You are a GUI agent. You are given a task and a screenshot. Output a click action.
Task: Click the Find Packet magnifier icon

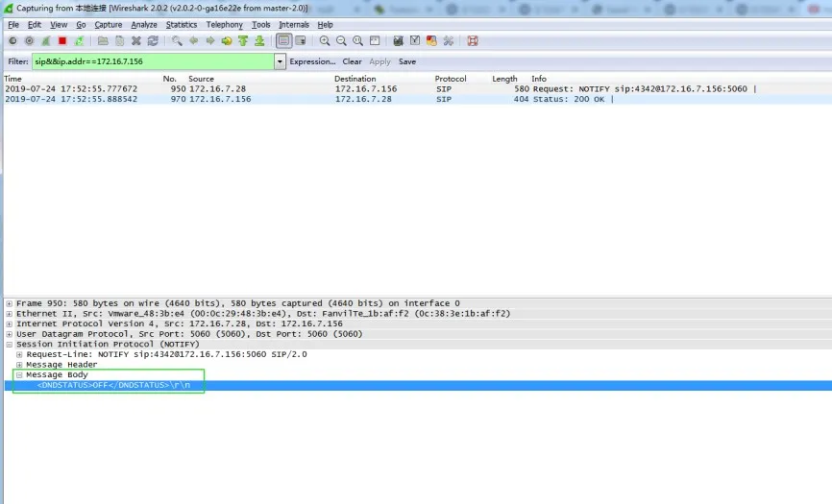click(x=177, y=41)
